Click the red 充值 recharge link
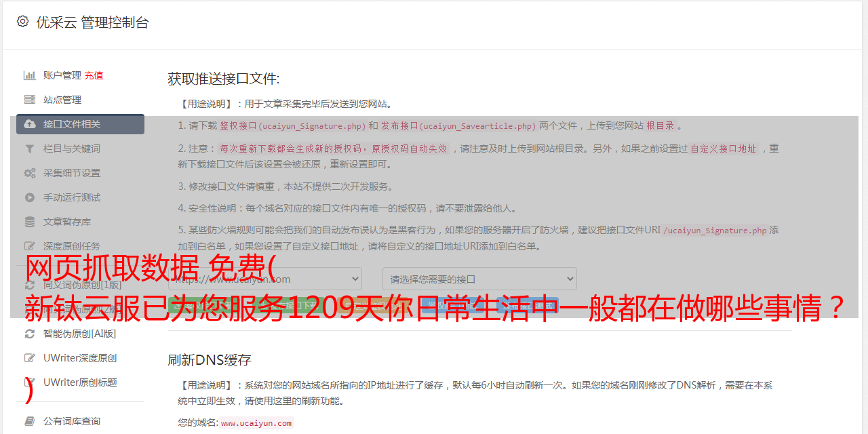868x434 pixels. pos(94,75)
